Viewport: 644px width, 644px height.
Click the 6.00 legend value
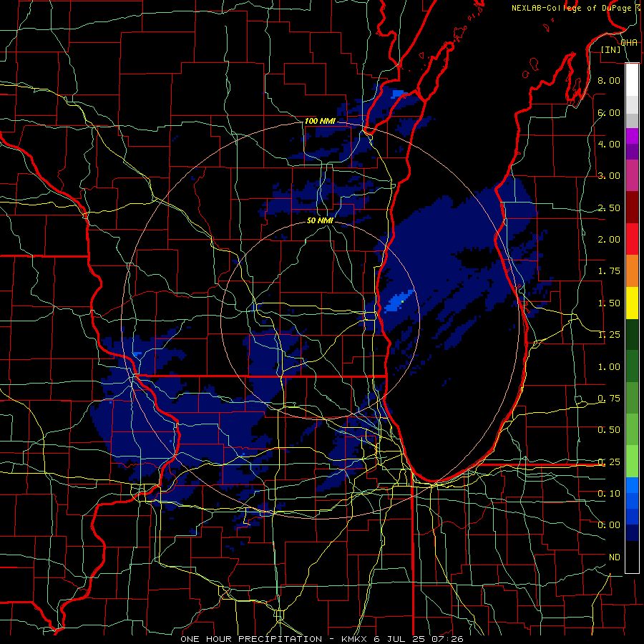(608, 112)
